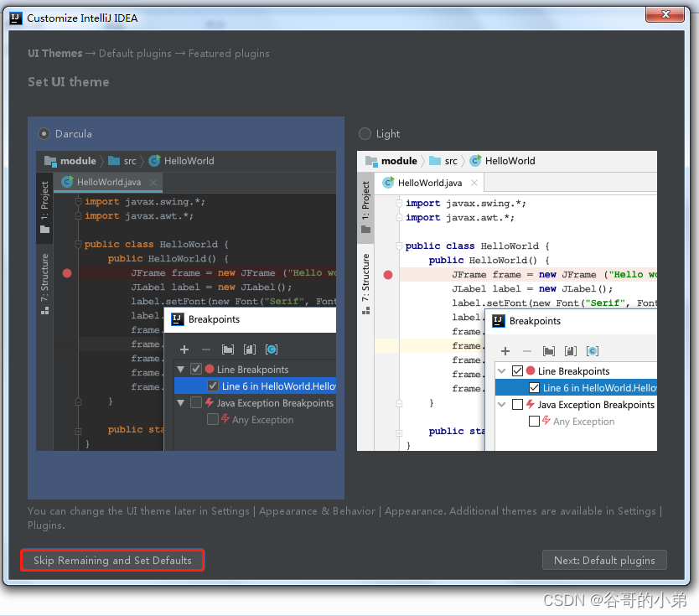Image resolution: width=699 pixels, height=616 pixels.
Task: Click Featured plugins breadcrumb step
Action: pyautogui.click(x=229, y=54)
